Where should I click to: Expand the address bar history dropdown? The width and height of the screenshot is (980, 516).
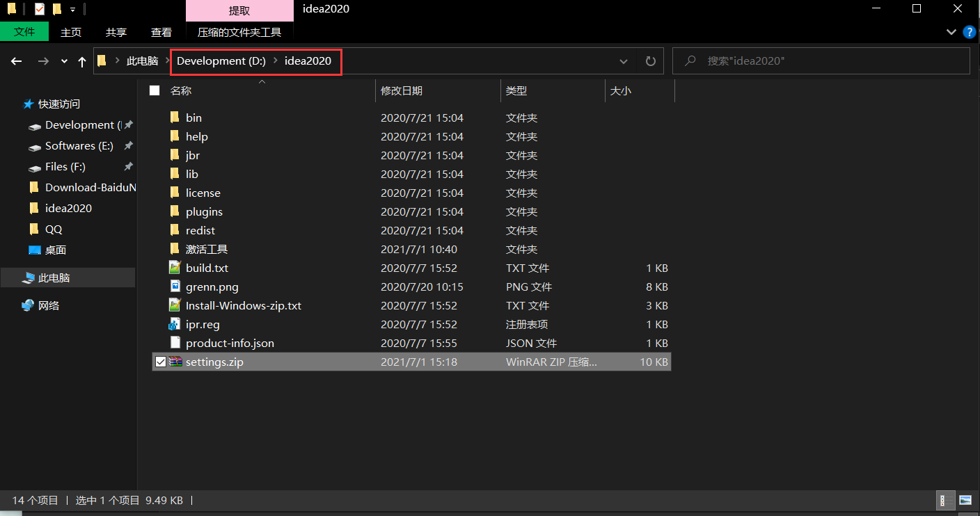pos(624,61)
